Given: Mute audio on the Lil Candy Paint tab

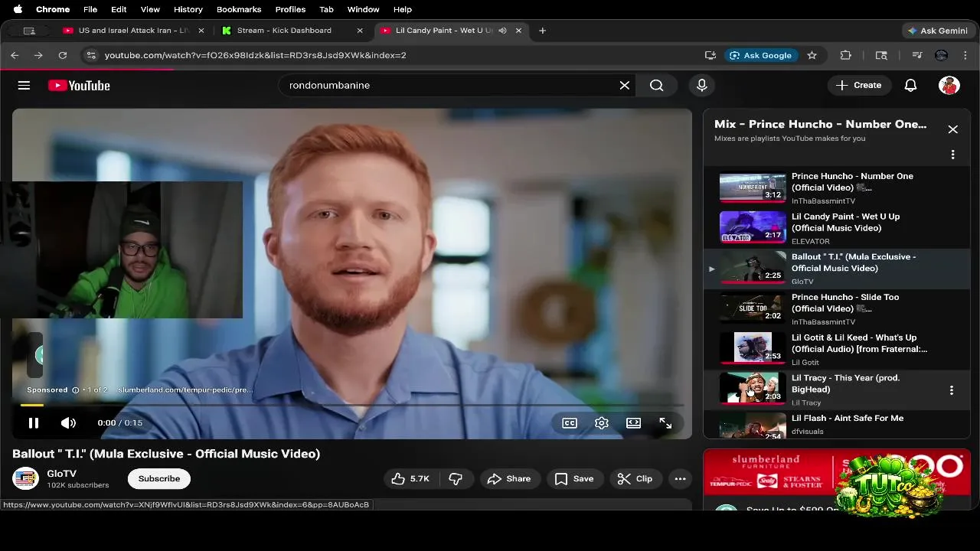Looking at the screenshot, I should pyautogui.click(x=502, y=31).
